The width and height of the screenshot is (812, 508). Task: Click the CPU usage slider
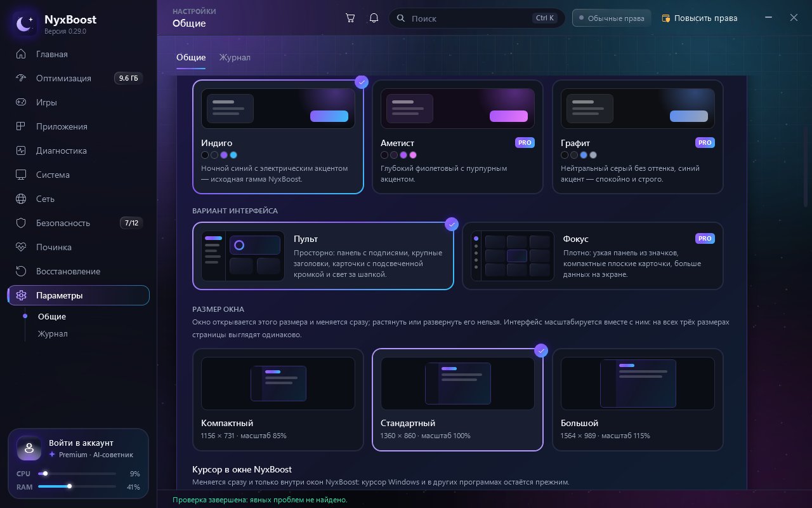(77, 473)
